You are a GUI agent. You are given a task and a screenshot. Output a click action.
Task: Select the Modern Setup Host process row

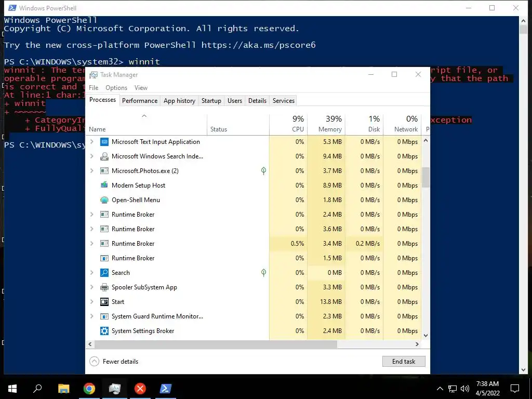[253, 185]
